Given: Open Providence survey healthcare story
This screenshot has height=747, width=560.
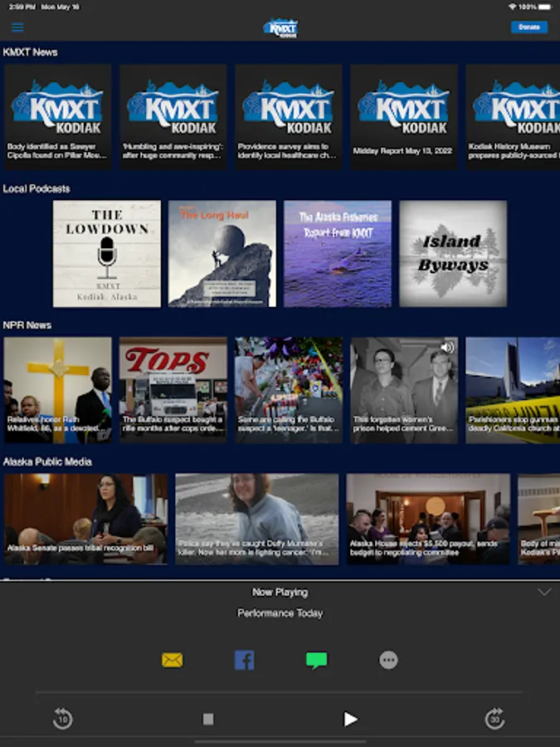Looking at the screenshot, I should coord(289,117).
